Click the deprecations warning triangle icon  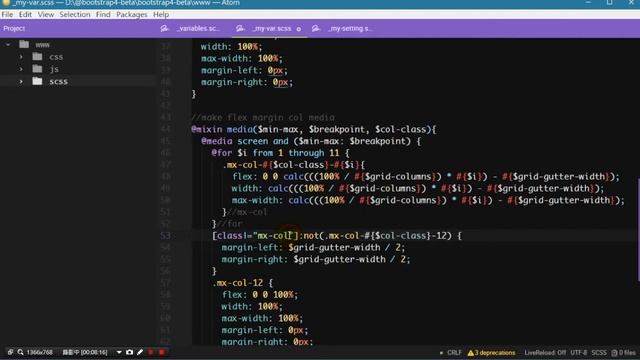(471, 353)
